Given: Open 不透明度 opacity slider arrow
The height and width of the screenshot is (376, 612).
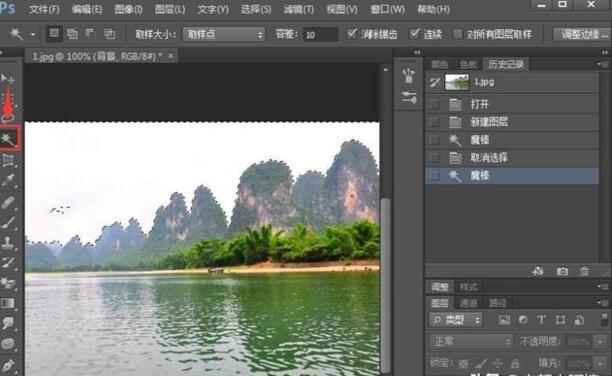Looking at the screenshot, I should [600, 342].
